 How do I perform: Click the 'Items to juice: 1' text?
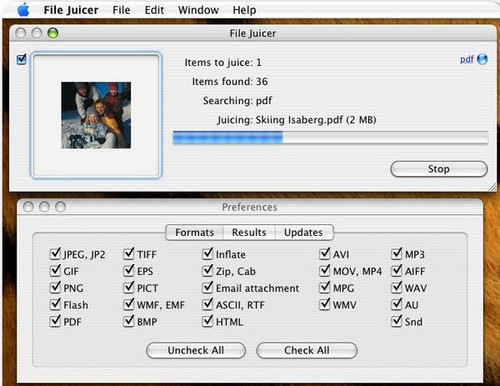pyautogui.click(x=223, y=62)
